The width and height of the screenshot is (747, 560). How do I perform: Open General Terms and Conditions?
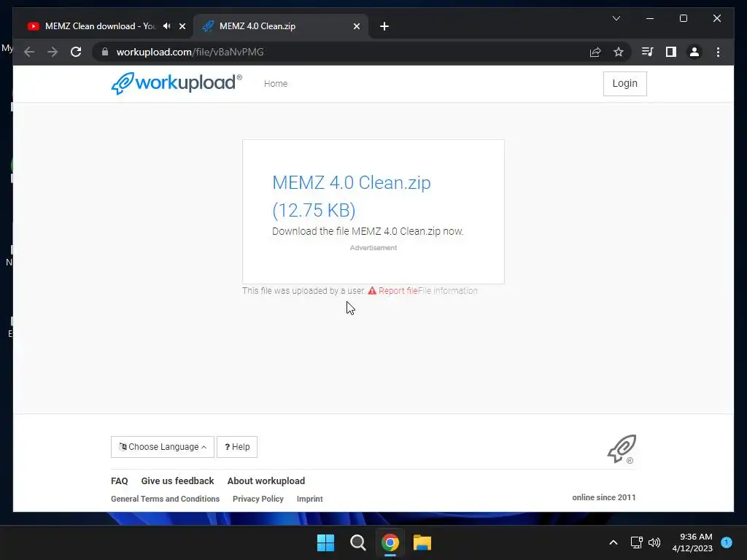point(165,499)
